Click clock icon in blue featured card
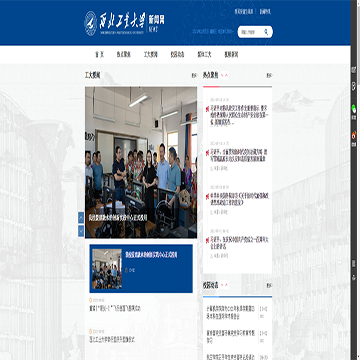 tap(126, 270)
